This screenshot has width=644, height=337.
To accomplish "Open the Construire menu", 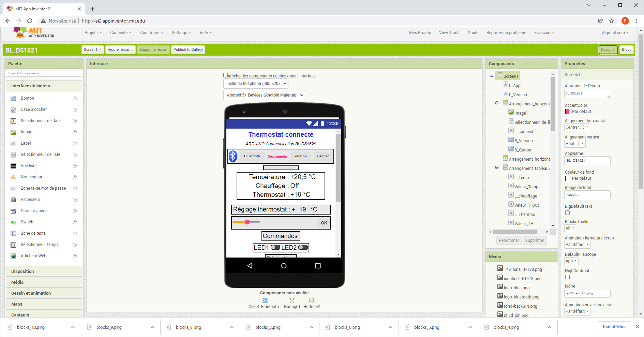I will tap(151, 33).
